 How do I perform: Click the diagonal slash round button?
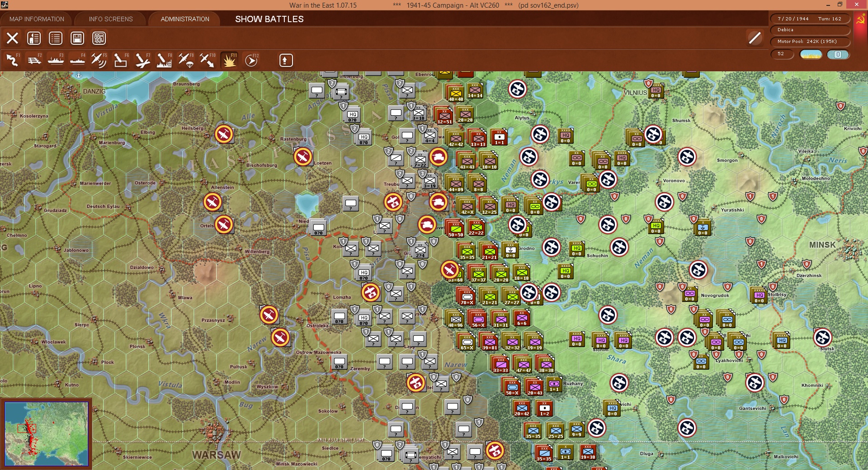coord(755,38)
